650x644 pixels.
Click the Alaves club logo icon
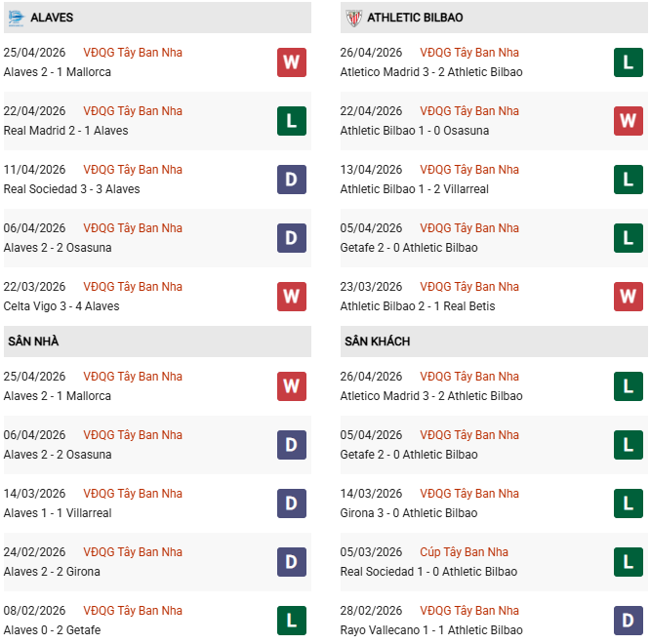coord(17,18)
